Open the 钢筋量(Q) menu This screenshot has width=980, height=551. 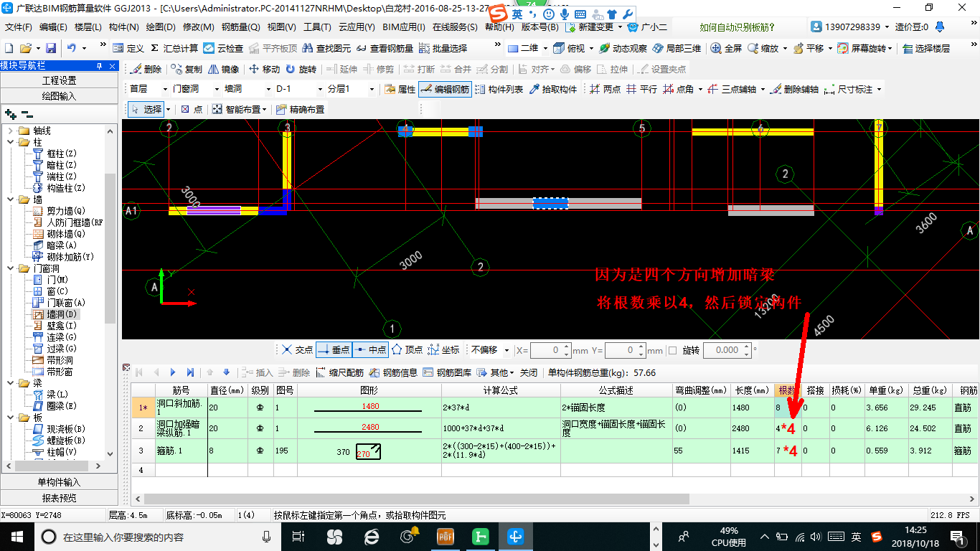pyautogui.click(x=240, y=27)
